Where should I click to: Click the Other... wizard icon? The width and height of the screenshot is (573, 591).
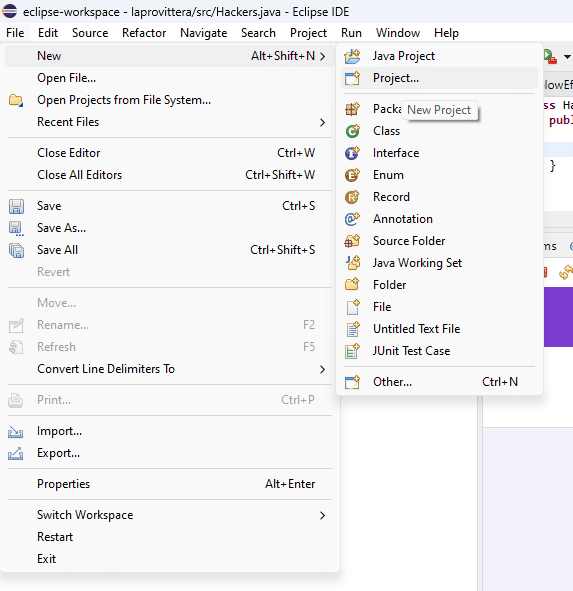click(x=352, y=382)
